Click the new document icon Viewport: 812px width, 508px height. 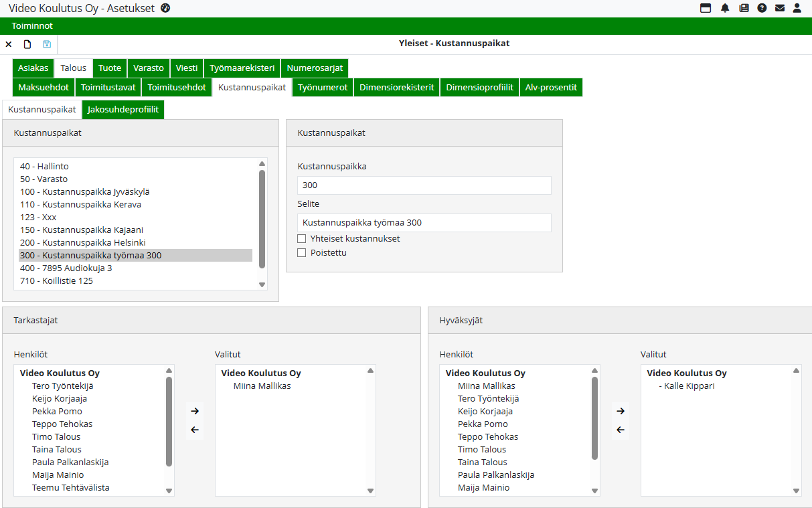(x=27, y=44)
